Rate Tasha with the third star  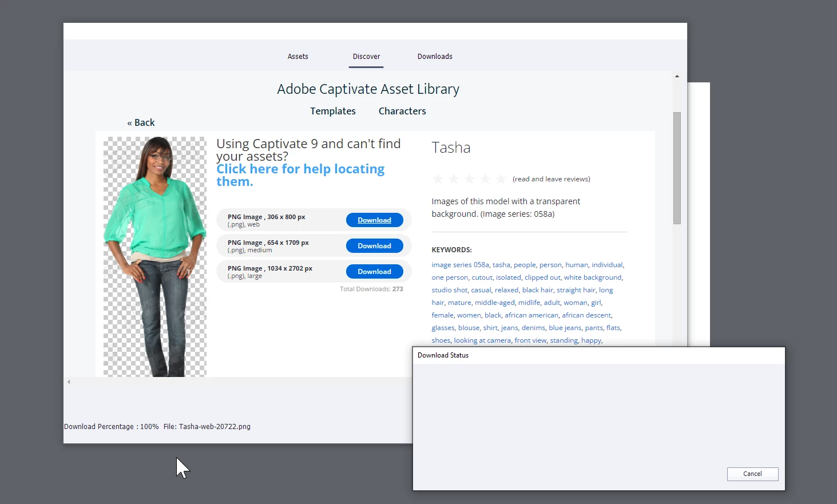point(470,179)
